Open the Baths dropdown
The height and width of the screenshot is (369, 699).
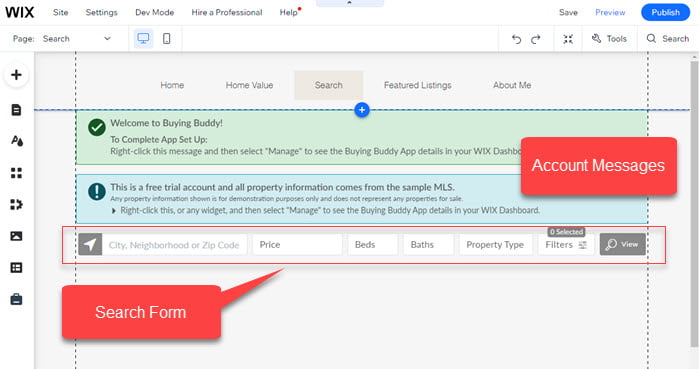[428, 245]
